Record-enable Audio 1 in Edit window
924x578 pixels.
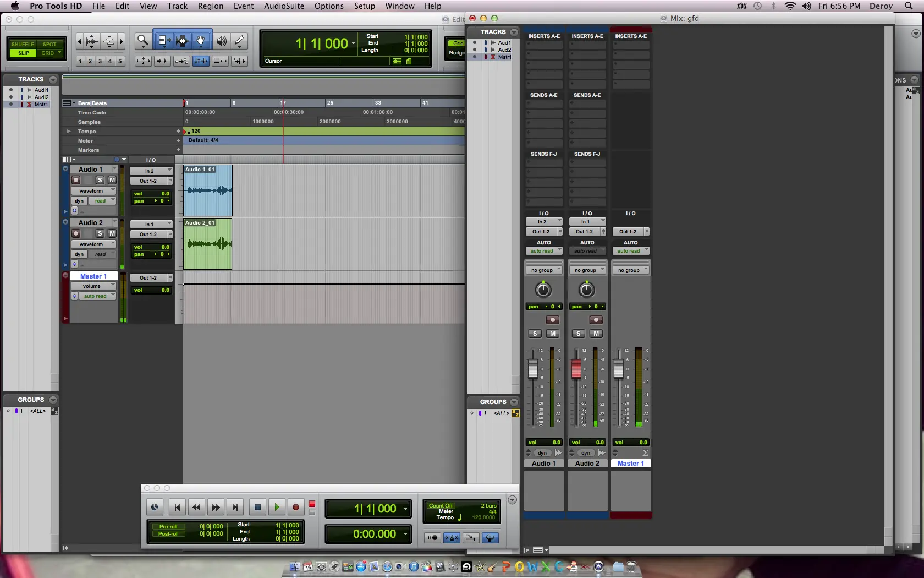[76, 180]
